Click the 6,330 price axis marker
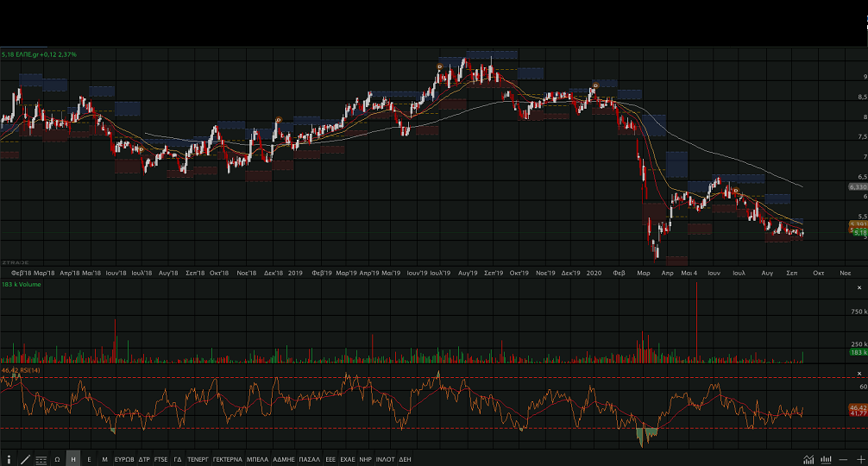The height and width of the screenshot is (466, 868). (x=857, y=186)
